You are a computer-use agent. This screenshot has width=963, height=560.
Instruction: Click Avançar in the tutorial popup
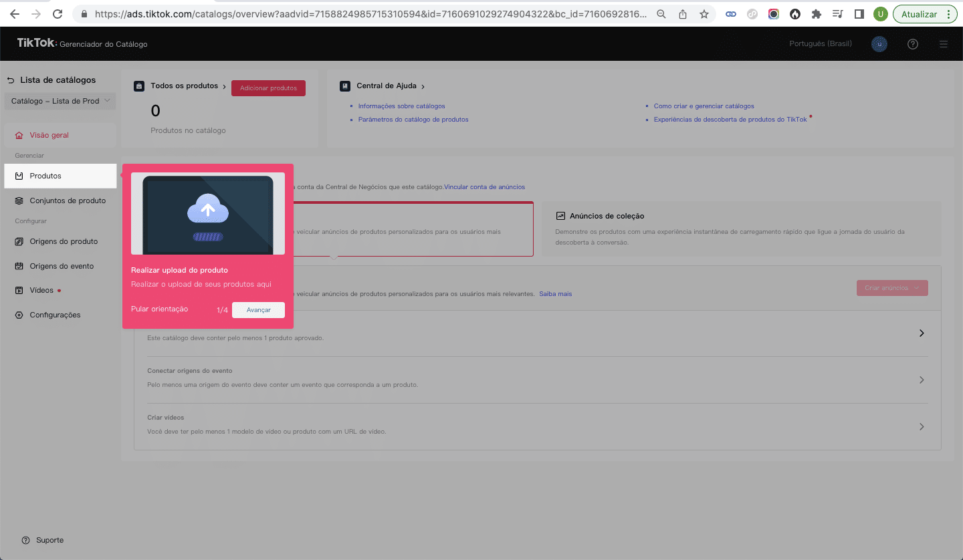click(x=258, y=310)
